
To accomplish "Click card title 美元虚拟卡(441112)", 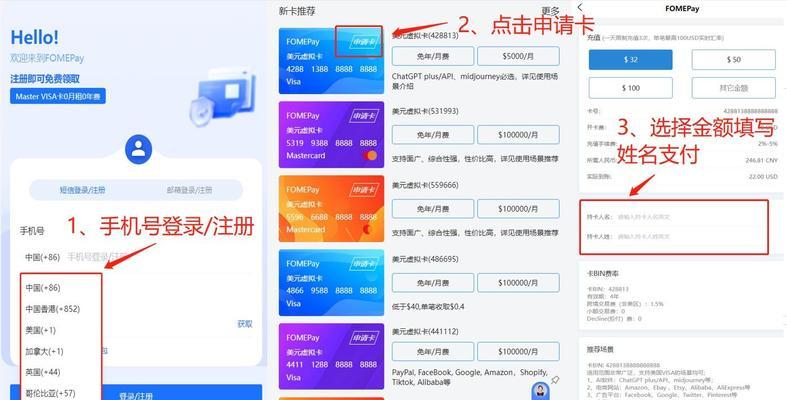I will tap(425, 331).
